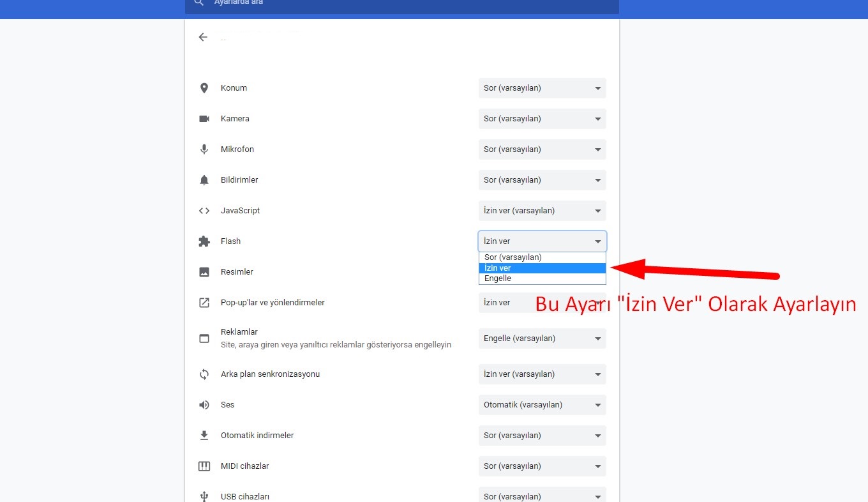Click the Konum location pin icon

[x=204, y=88]
